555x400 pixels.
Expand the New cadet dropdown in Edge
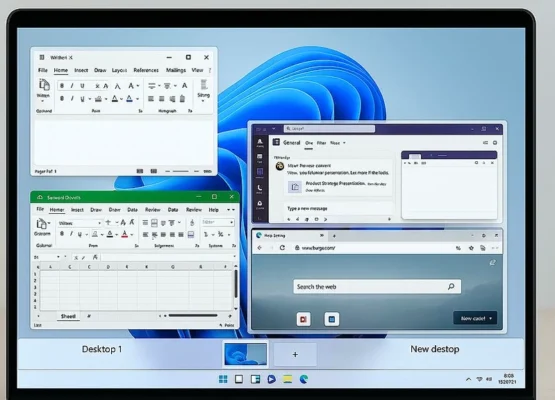coord(491,318)
